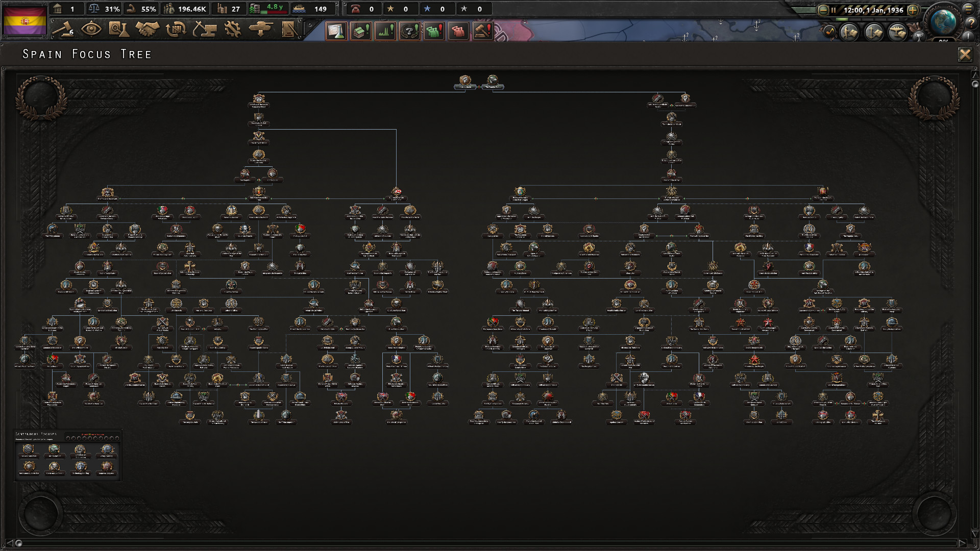The image size is (980, 551).
Task: Open the Construction crane menu
Action: point(205,29)
